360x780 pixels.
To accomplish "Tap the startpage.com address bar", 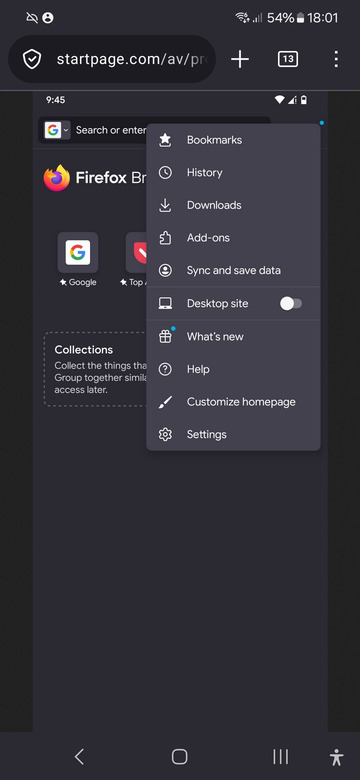I will (112, 59).
